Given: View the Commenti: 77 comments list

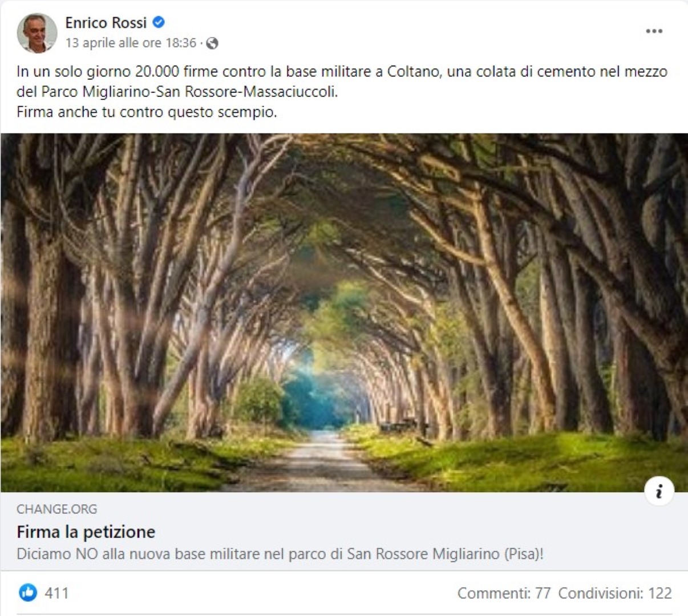Looking at the screenshot, I should pos(504,593).
